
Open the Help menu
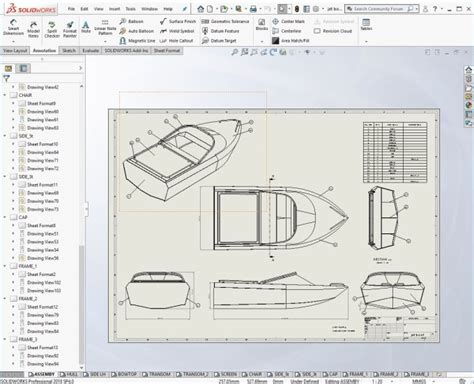point(168,9)
